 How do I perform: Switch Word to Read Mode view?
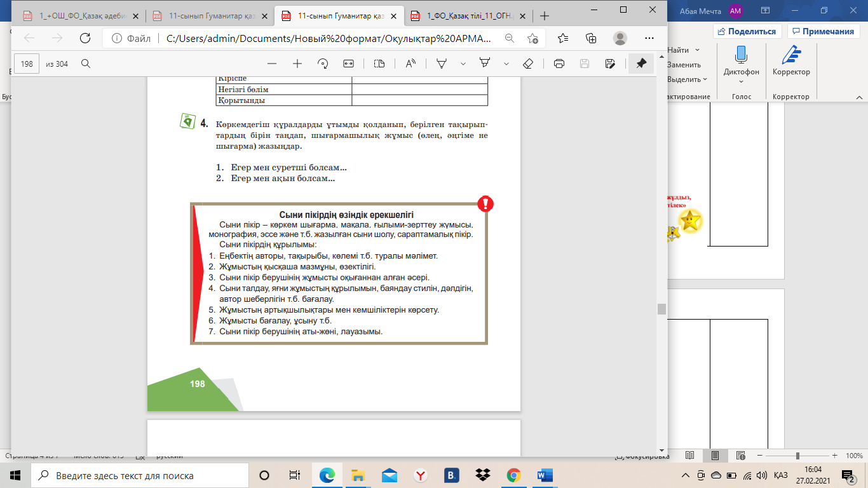click(690, 456)
